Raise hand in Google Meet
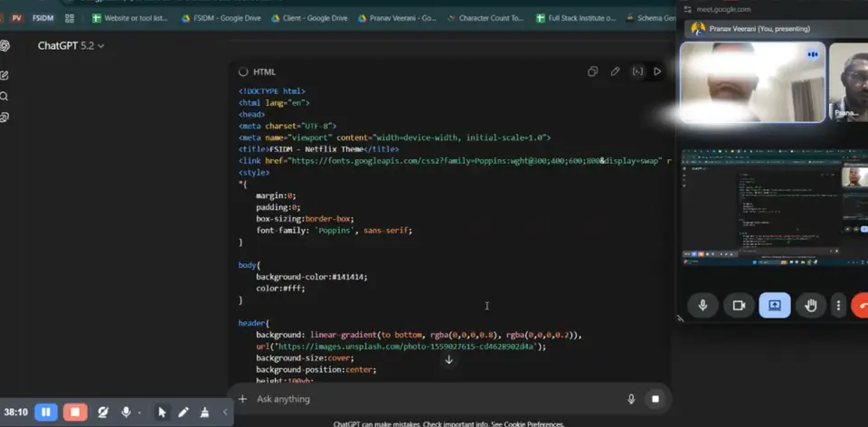Image resolution: width=868 pixels, height=427 pixels. coord(811,305)
